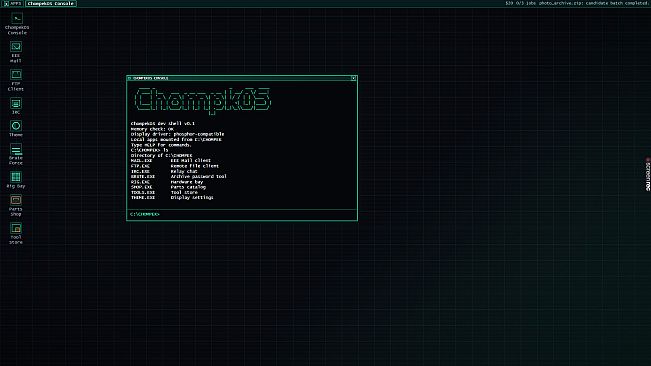Click the 'Memory check: OK' line
Viewport: 651px width, 366px height.
coord(152,129)
